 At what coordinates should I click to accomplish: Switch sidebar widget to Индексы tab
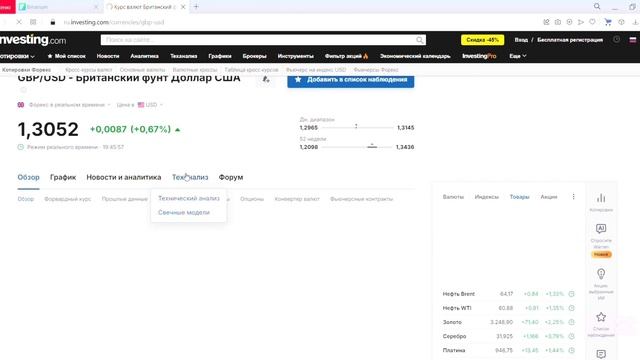coord(487,197)
